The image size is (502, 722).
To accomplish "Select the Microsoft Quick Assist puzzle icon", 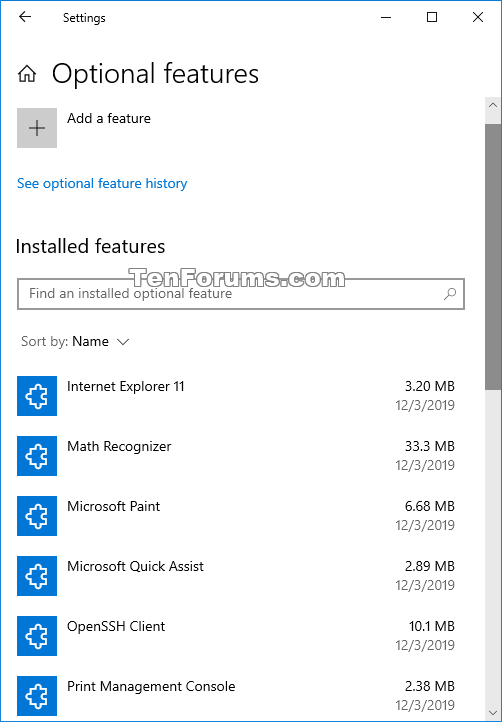I will pyautogui.click(x=37, y=576).
